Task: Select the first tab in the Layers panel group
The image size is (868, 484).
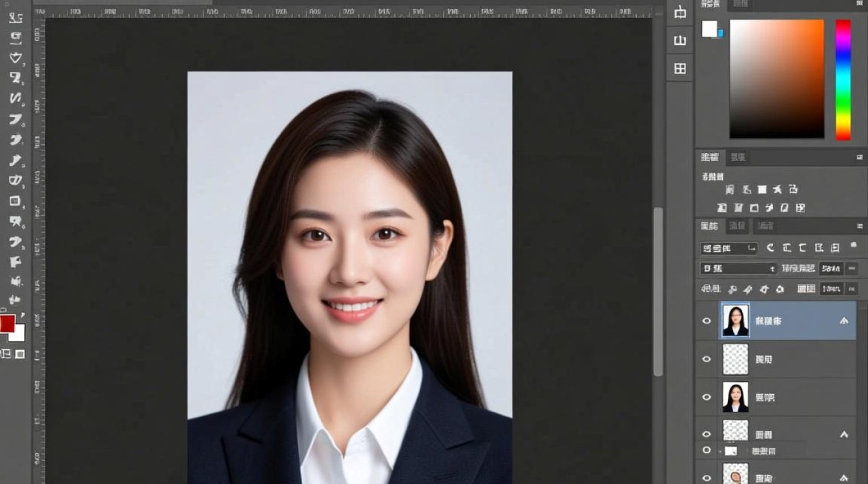Action: tap(709, 227)
